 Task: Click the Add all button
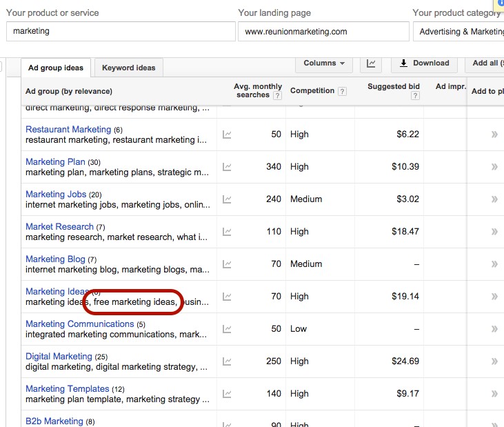(x=485, y=63)
